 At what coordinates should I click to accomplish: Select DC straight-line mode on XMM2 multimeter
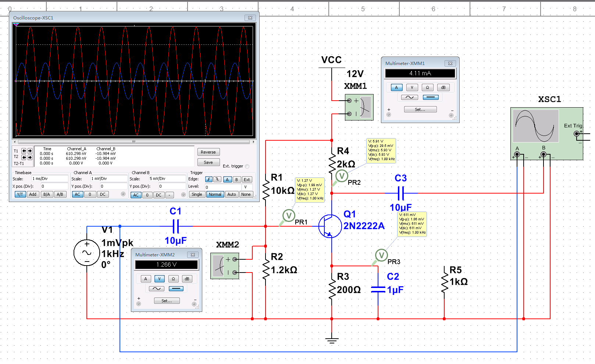click(176, 289)
